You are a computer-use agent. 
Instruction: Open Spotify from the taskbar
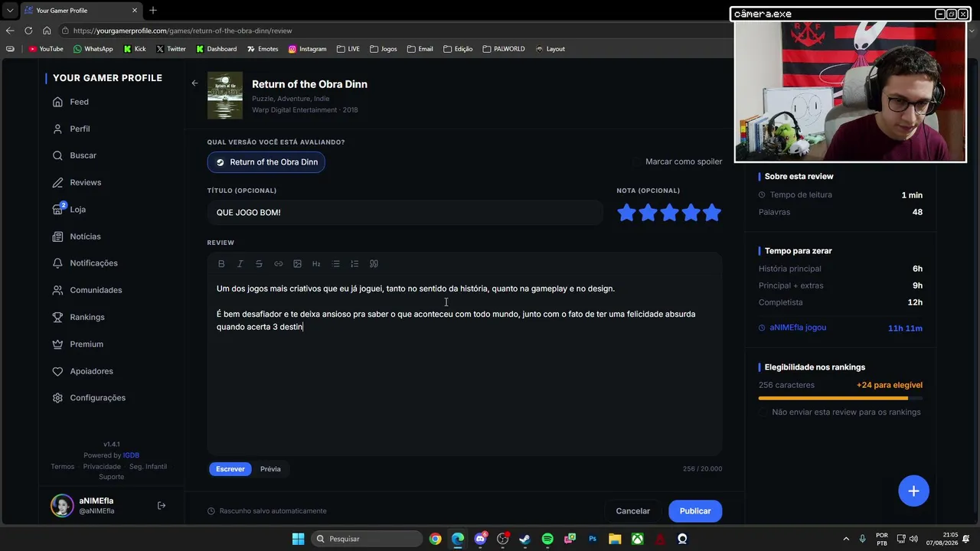(x=547, y=539)
